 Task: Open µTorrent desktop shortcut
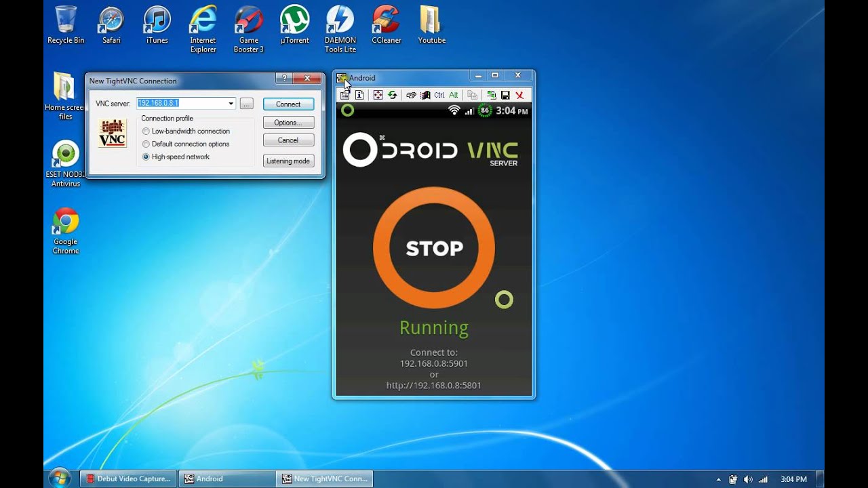[x=294, y=25]
